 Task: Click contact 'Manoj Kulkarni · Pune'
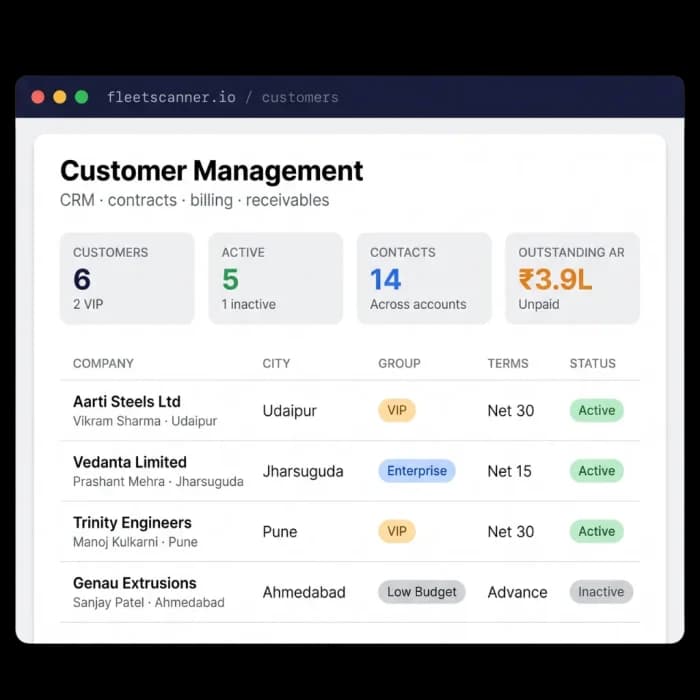click(x=135, y=542)
